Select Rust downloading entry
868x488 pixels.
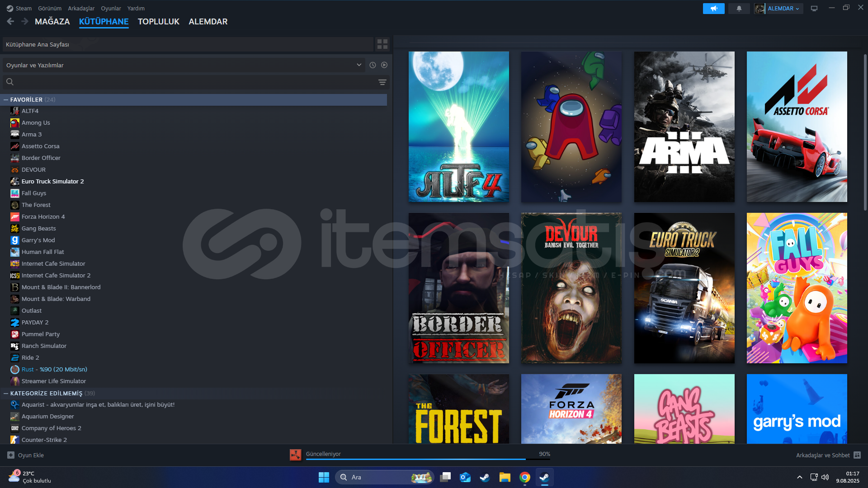[54, 369]
